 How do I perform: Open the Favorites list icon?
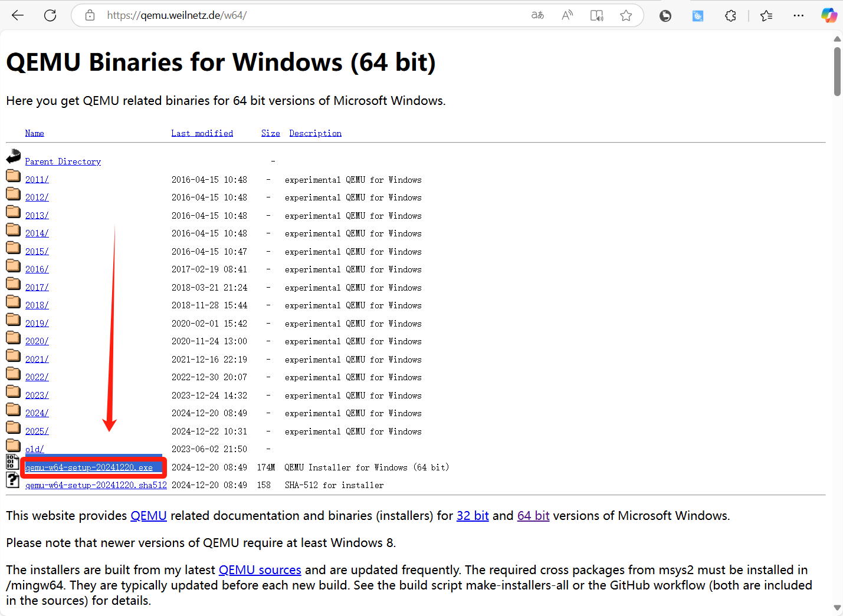tap(766, 16)
